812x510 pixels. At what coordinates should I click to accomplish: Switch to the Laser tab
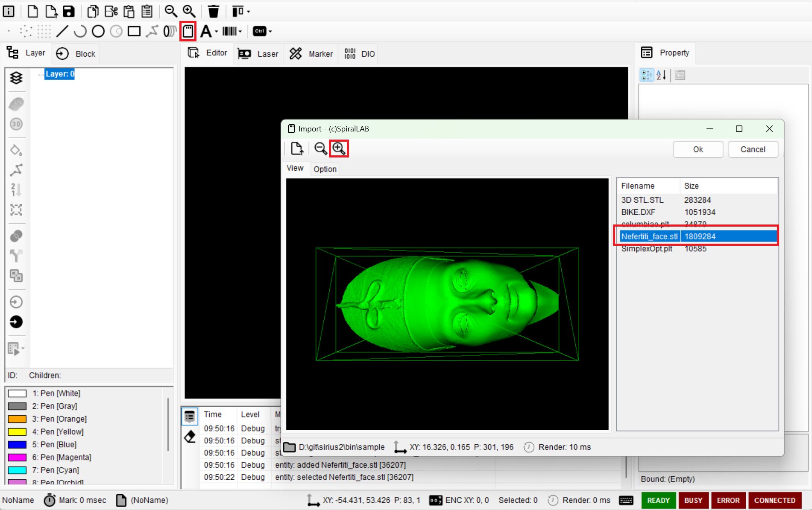pyautogui.click(x=258, y=54)
